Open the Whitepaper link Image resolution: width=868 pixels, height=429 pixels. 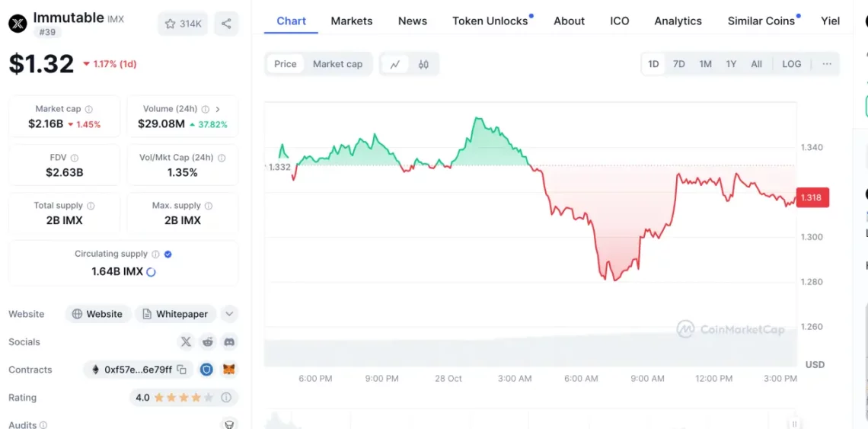click(175, 314)
